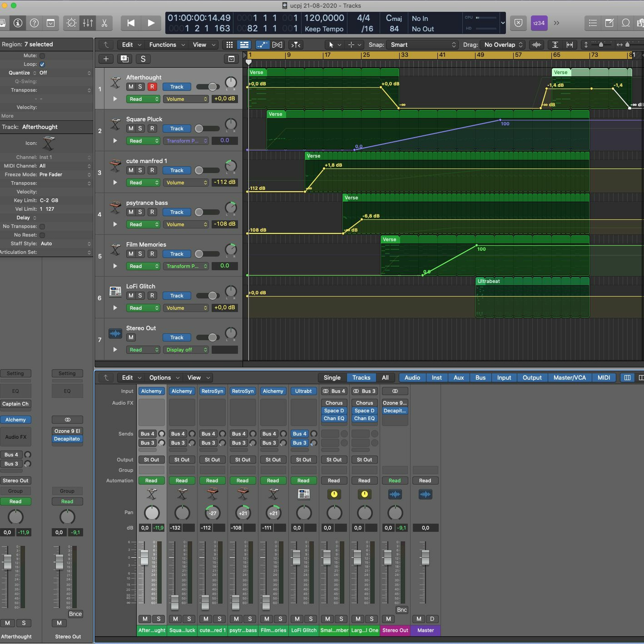The image size is (644, 644).
Task: Disable record on Afterthought track
Action: tap(152, 87)
